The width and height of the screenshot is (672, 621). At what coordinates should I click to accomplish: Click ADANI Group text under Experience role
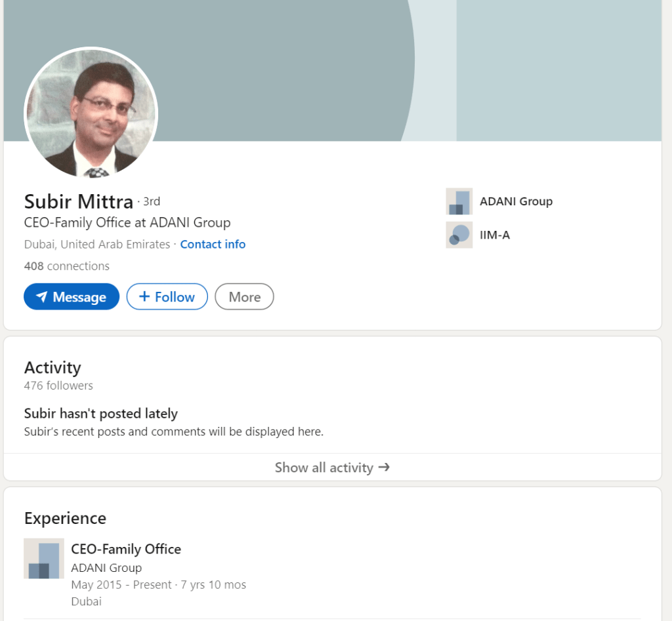106,568
